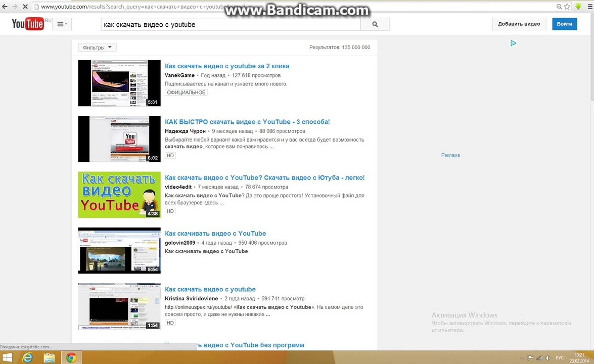594x364 pixels.
Task: Go back with the browser back arrow
Action: click(x=5, y=7)
